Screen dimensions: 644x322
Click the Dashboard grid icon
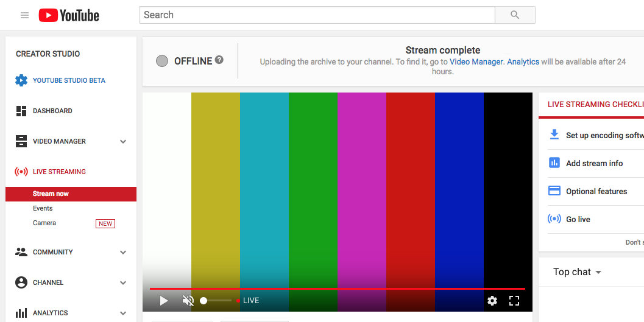tap(21, 111)
